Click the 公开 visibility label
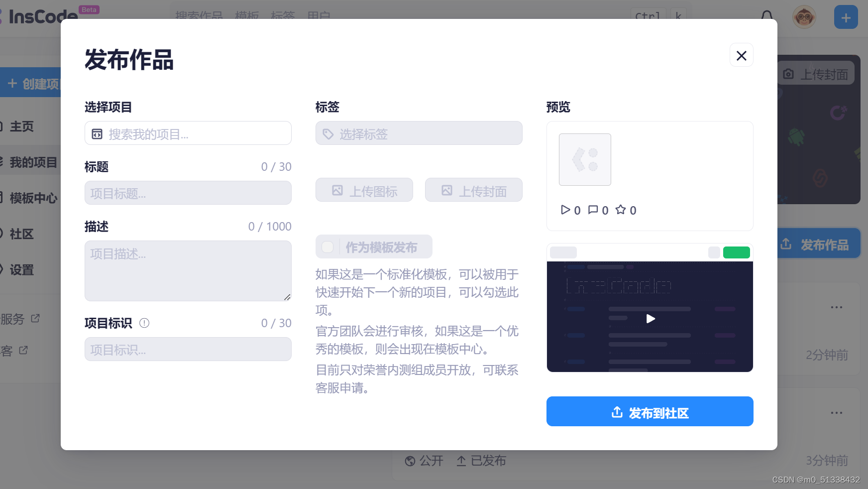 (x=431, y=461)
